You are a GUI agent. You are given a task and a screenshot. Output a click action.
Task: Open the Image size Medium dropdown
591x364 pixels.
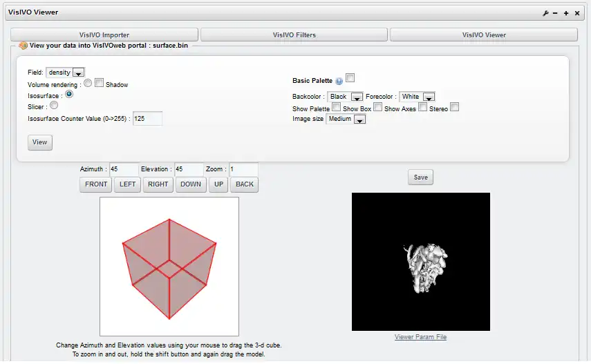(x=346, y=119)
